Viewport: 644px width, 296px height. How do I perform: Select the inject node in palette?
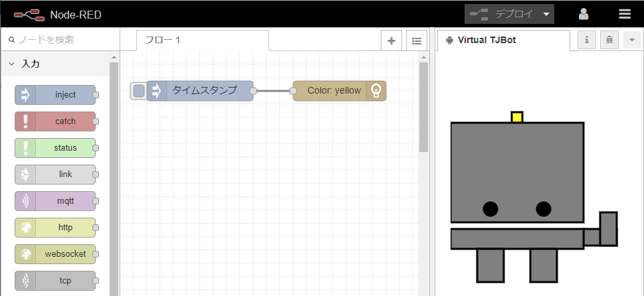pyautogui.click(x=55, y=95)
